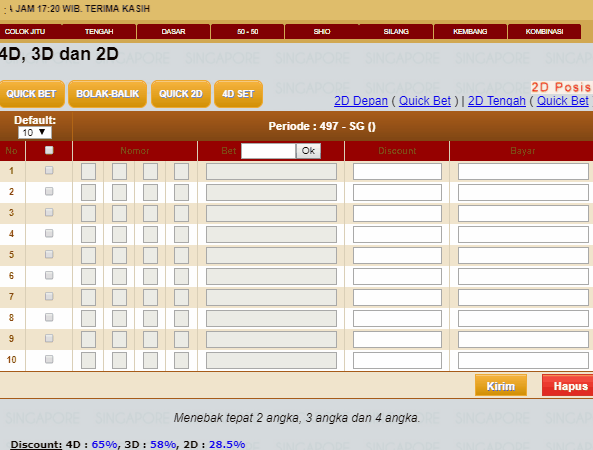Image resolution: width=593 pixels, height=450 pixels.
Task: Switch to the SHIO tab
Action: [322, 31]
